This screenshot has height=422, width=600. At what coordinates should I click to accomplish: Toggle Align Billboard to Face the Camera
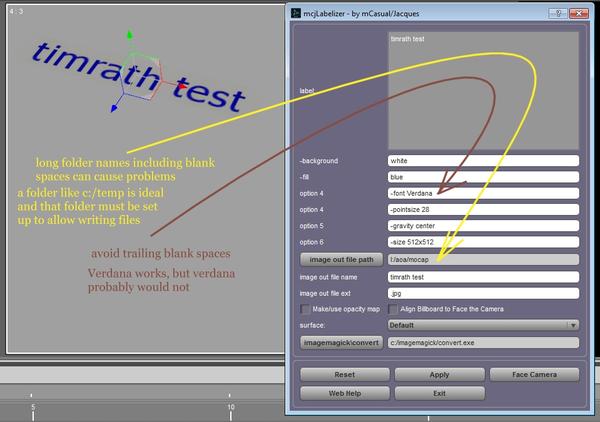click(393, 309)
